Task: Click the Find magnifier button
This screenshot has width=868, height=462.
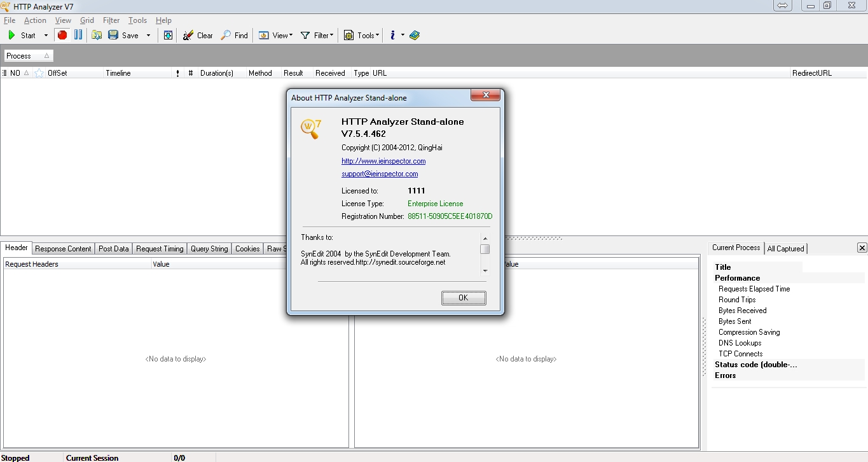Action: coord(234,36)
